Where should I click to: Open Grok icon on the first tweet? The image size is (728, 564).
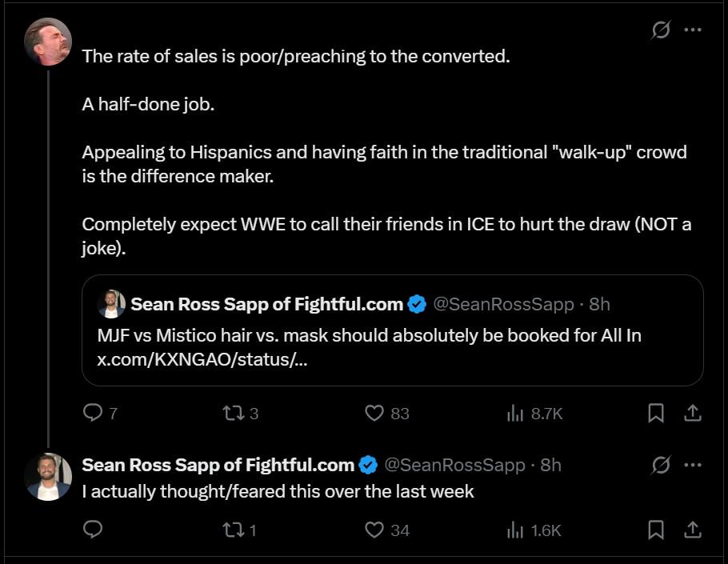coord(660,30)
